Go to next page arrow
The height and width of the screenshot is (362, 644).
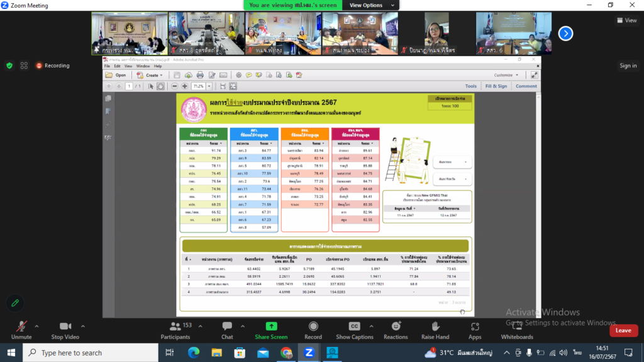(119, 86)
